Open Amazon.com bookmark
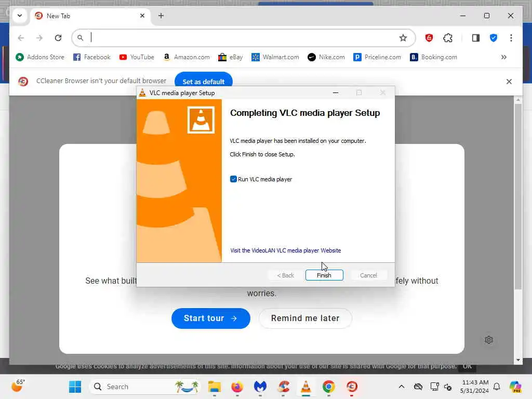Viewport: 532px width, 399px height. coord(187,57)
